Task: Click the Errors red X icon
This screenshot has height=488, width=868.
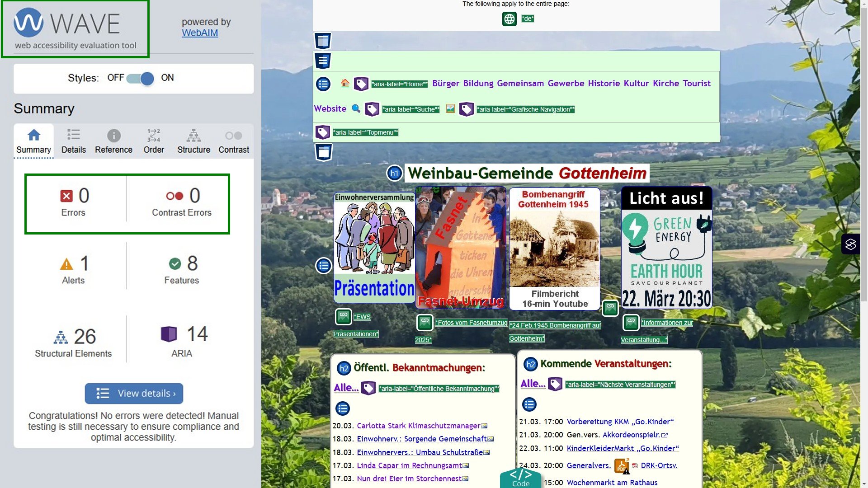Action: (66, 196)
